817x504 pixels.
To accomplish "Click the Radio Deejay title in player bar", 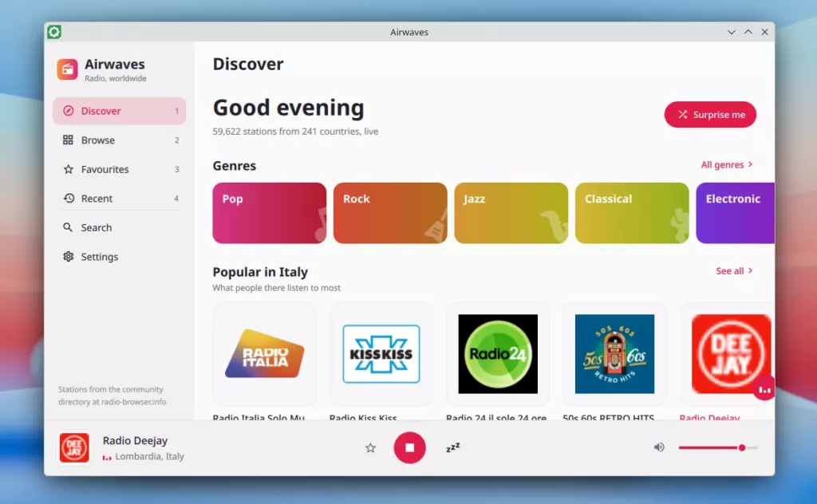I will tap(135, 440).
